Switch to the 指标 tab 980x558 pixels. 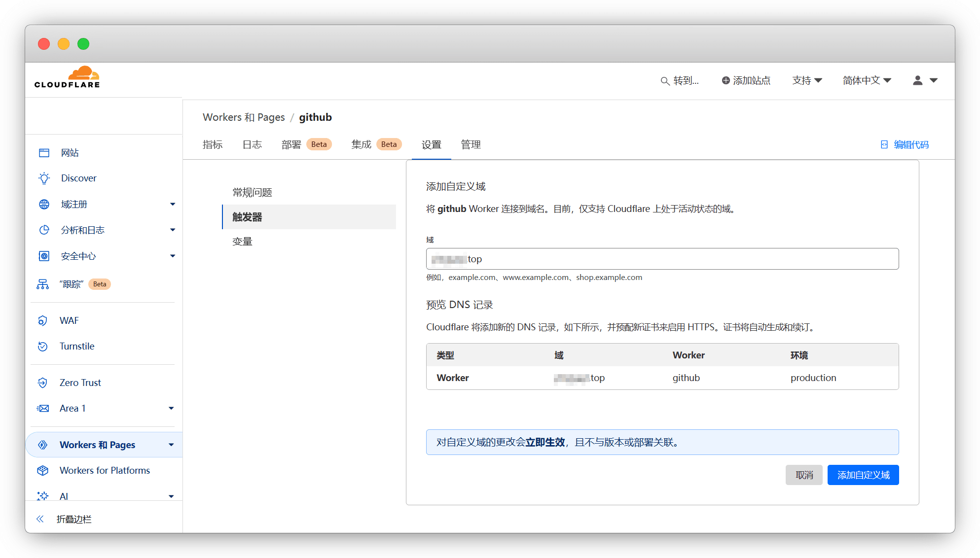pos(213,144)
